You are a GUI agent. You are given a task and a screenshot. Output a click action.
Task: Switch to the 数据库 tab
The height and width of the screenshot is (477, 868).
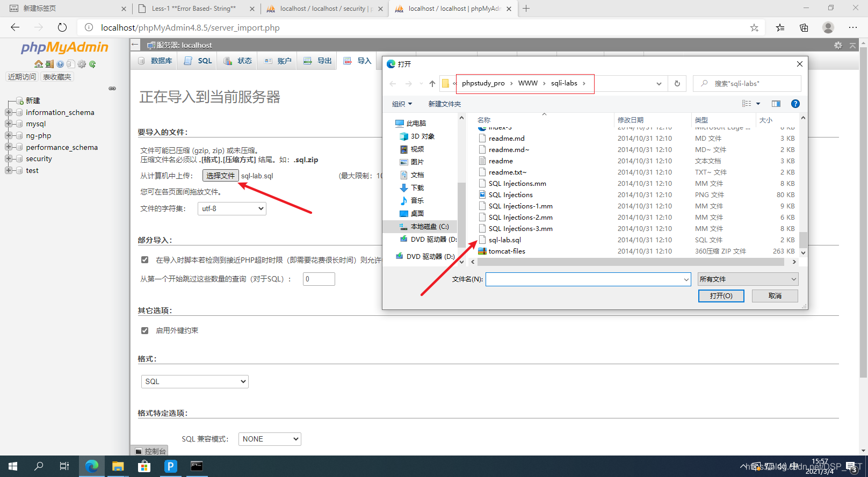(155, 61)
